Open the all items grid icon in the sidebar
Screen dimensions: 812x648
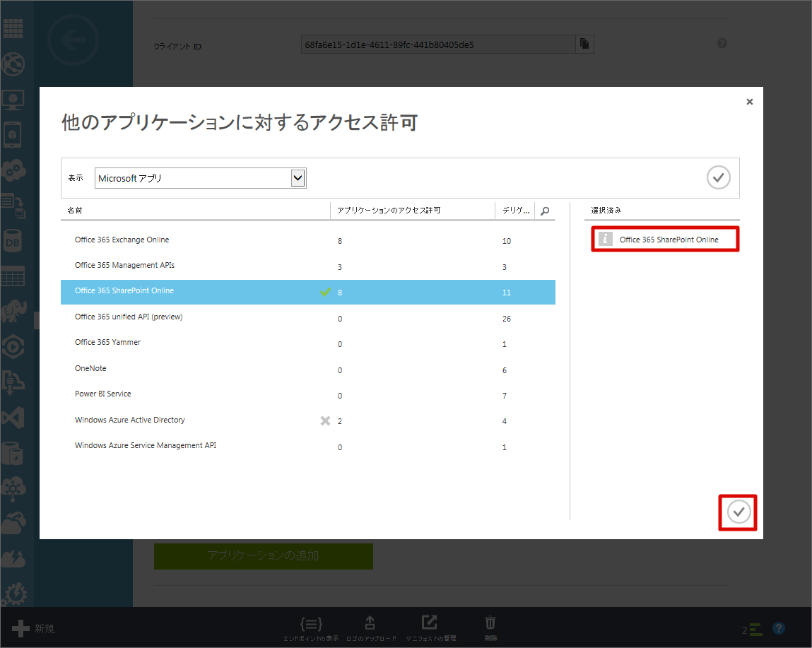[x=13, y=28]
